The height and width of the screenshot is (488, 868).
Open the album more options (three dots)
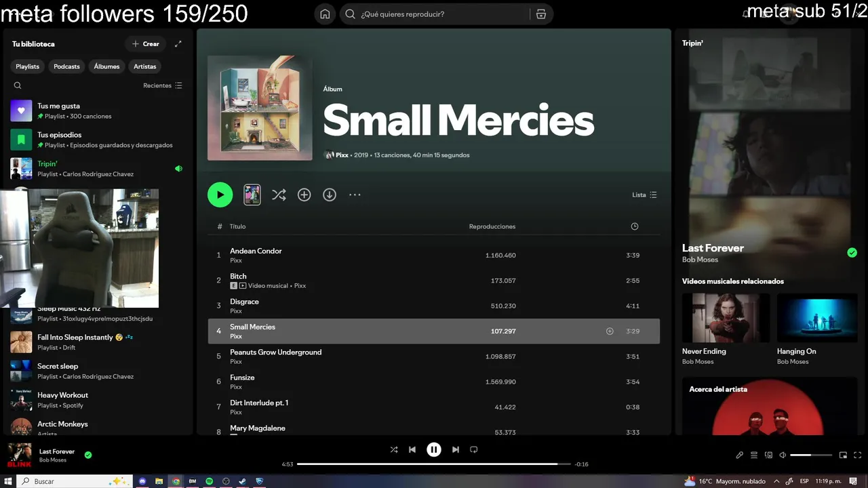click(x=355, y=195)
